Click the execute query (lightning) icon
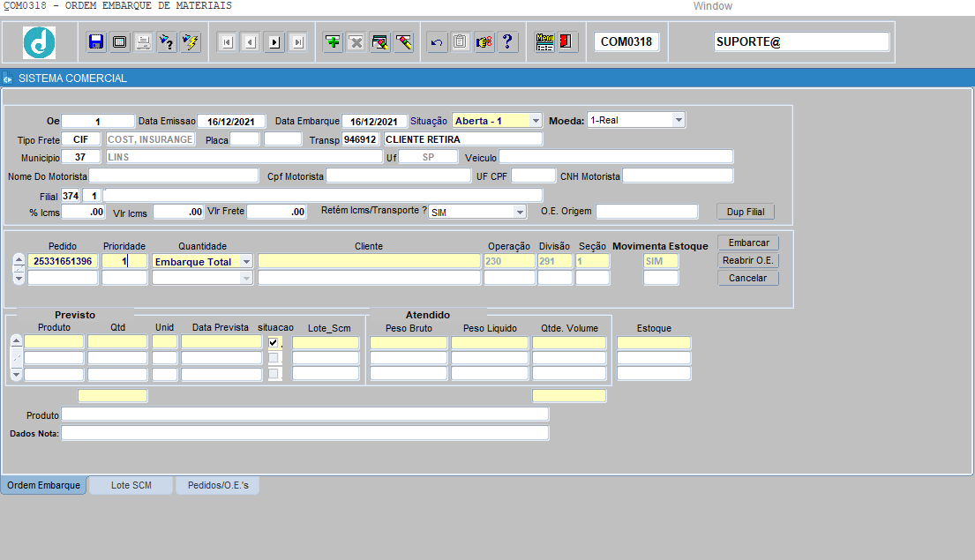 191,42
